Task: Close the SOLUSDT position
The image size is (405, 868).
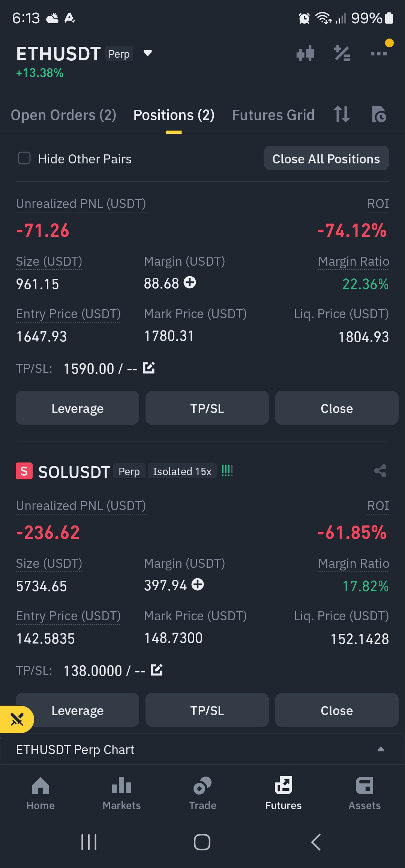Action: [x=337, y=710]
